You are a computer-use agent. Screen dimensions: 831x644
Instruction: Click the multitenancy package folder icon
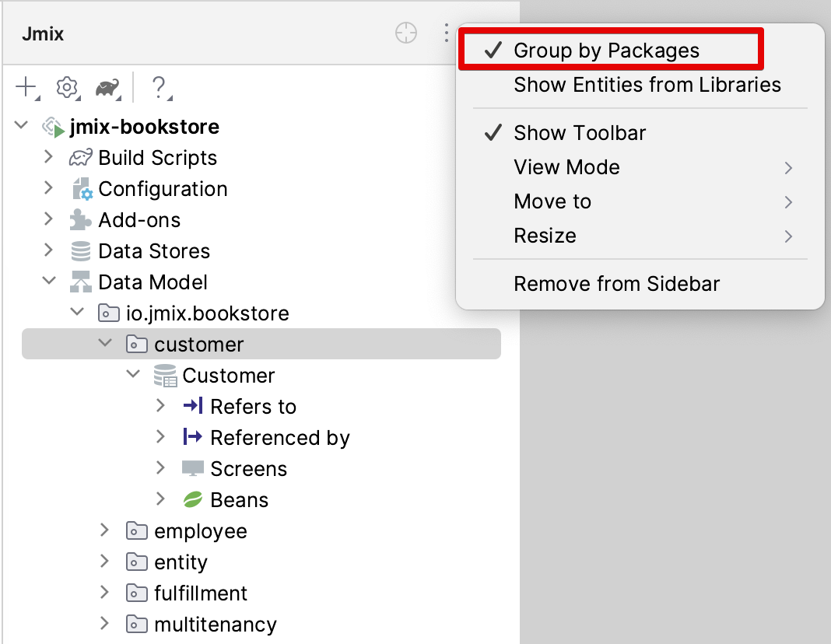point(137,624)
